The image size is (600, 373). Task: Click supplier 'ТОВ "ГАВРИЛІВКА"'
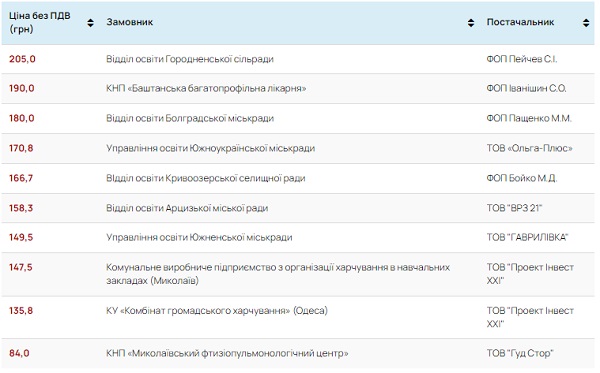click(x=527, y=237)
